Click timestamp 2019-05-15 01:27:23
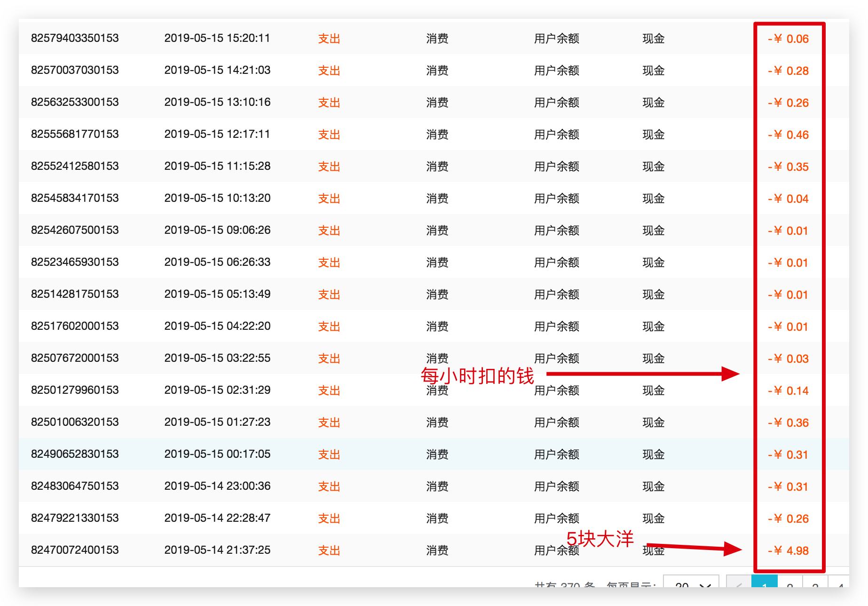868x606 pixels. [217, 422]
